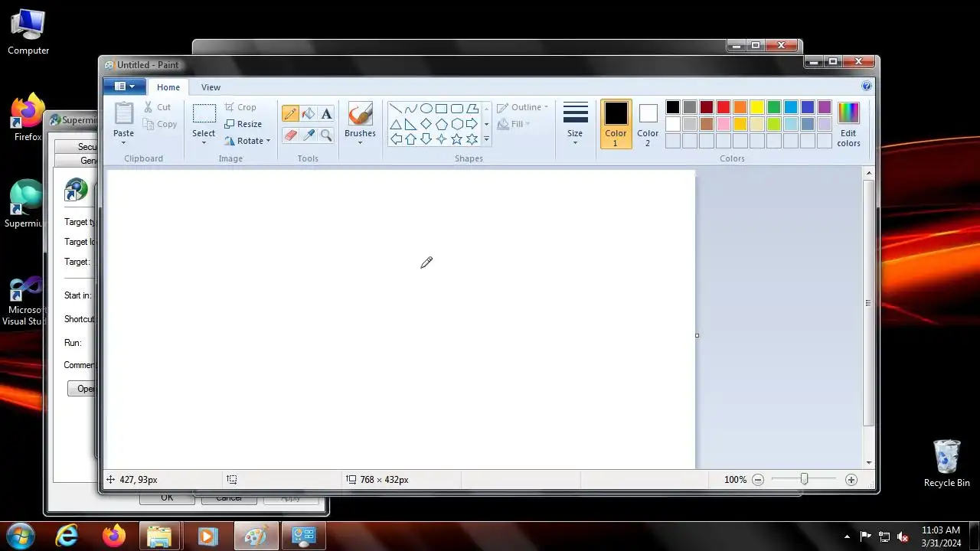The width and height of the screenshot is (980, 551).
Task: Select the Eraser tool
Action: pyautogui.click(x=290, y=135)
